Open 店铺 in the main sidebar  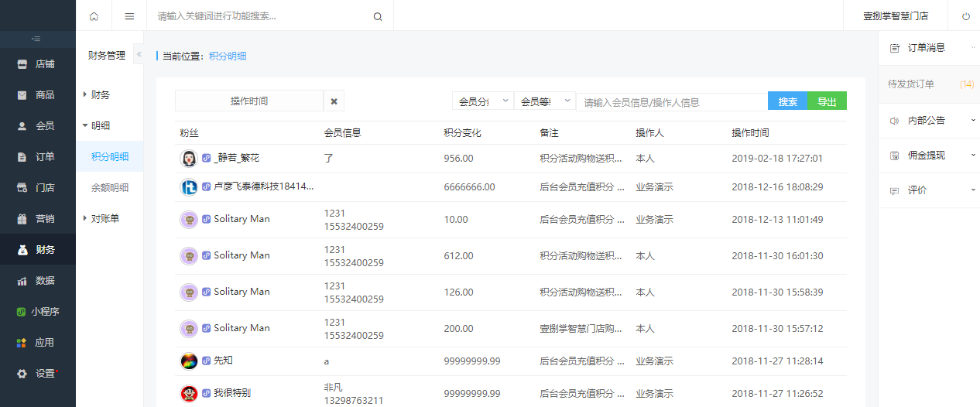pyautogui.click(x=38, y=64)
